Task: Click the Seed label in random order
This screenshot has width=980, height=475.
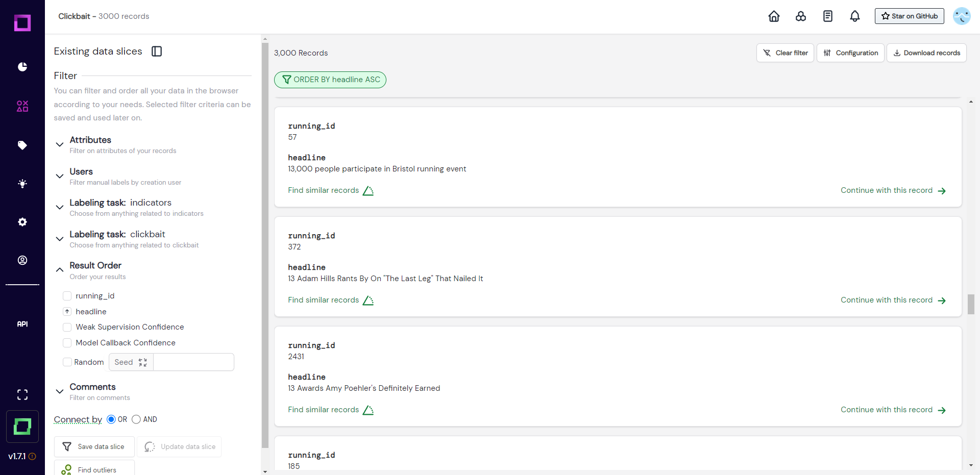Action: (124, 362)
